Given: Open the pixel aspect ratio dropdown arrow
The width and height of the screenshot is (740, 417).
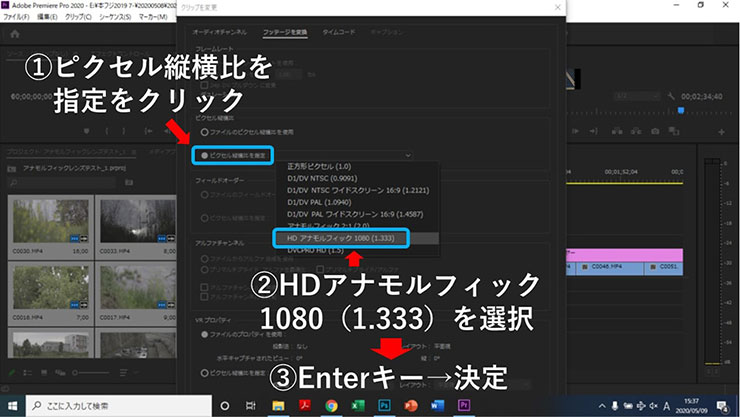Looking at the screenshot, I should [x=408, y=155].
